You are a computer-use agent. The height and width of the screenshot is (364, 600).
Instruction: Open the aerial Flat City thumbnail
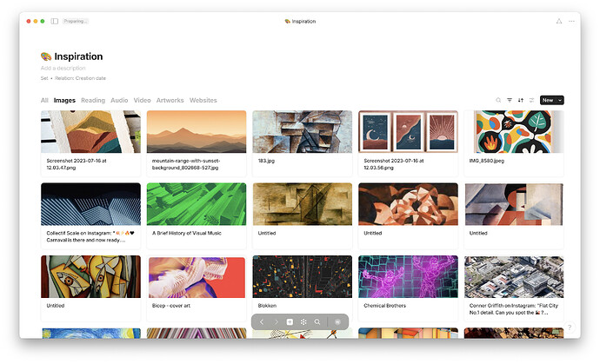pyautogui.click(x=514, y=277)
